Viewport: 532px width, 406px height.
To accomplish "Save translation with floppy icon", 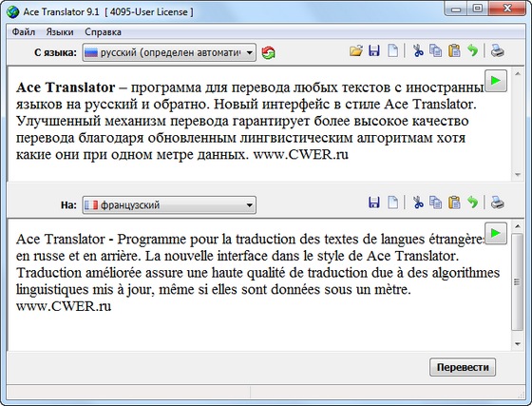I will [374, 203].
